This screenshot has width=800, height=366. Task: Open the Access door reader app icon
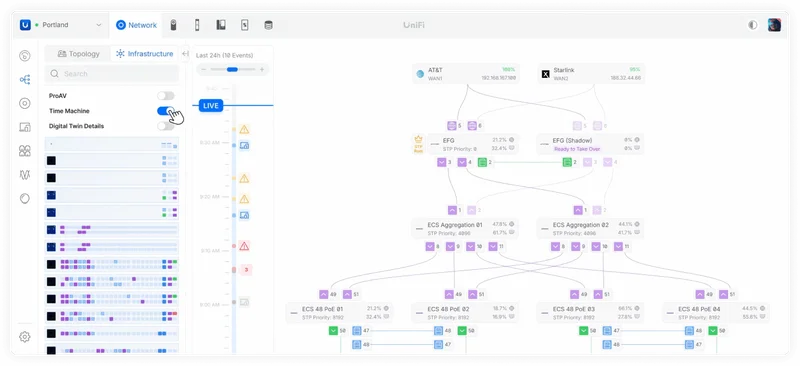click(x=197, y=25)
